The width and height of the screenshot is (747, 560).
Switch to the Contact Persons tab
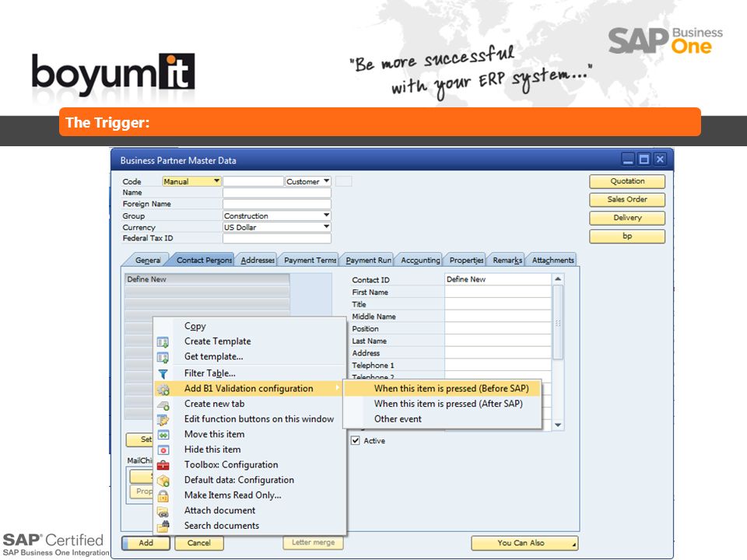coord(204,260)
